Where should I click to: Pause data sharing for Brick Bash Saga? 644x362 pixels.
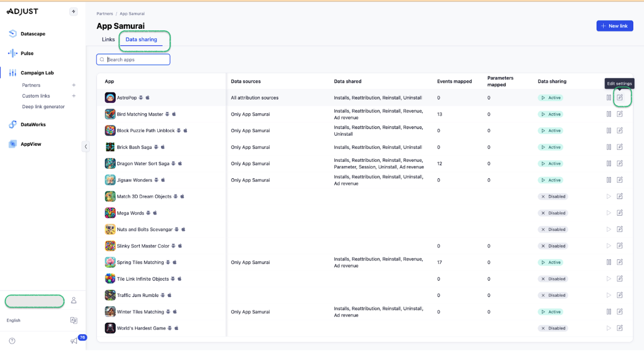click(609, 147)
